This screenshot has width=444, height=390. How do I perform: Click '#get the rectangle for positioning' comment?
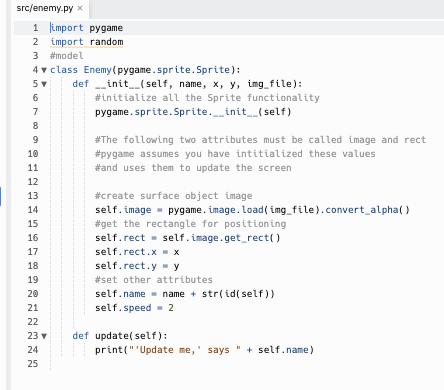[191, 224]
